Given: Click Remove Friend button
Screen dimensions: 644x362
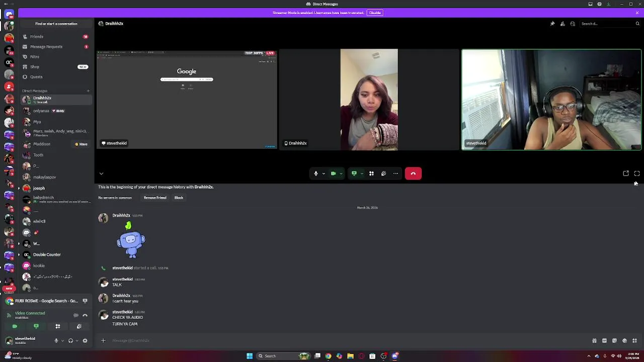Looking at the screenshot, I should (155, 198).
